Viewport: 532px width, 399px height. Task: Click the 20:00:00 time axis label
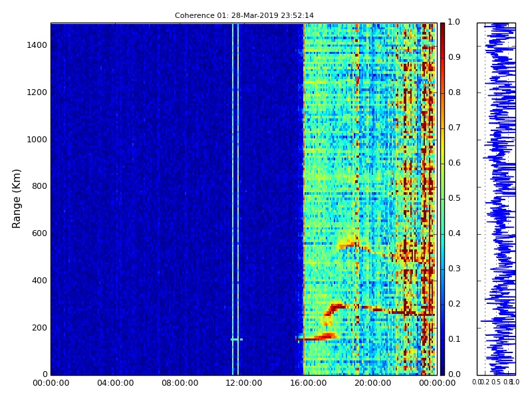(x=373, y=383)
